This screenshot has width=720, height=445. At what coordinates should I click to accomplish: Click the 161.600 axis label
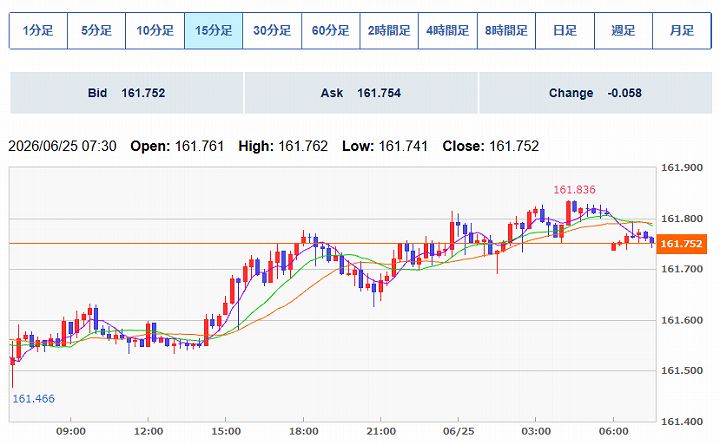pos(681,320)
